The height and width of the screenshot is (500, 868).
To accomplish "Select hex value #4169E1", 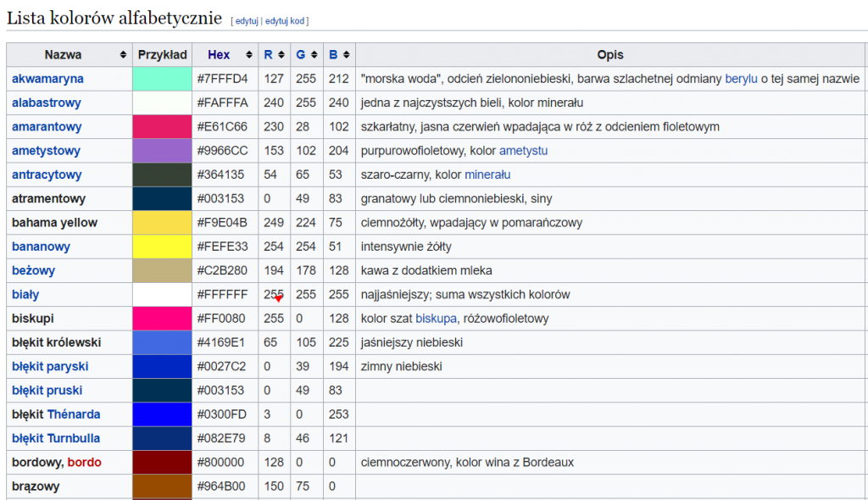I will (221, 342).
